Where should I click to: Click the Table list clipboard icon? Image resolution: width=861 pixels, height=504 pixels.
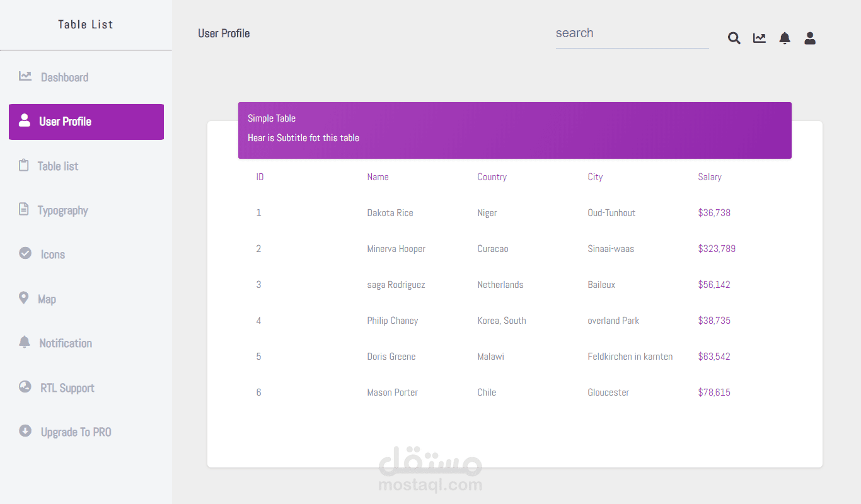click(24, 166)
